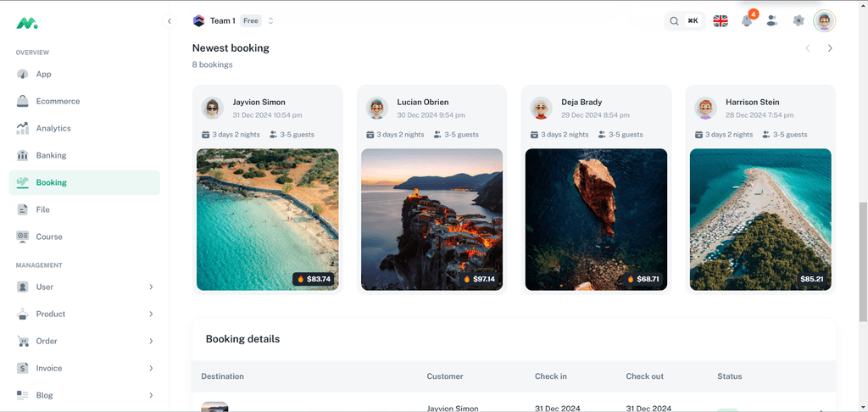Open Analytics in the sidebar
This screenshot has height=412, width=868.
pos(84,129)
